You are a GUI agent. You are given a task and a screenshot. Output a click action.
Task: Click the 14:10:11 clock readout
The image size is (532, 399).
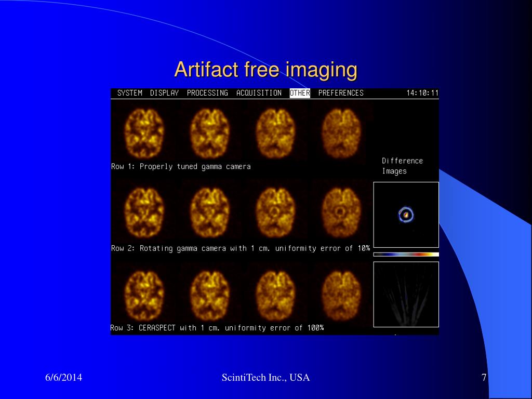click(422, 93)
